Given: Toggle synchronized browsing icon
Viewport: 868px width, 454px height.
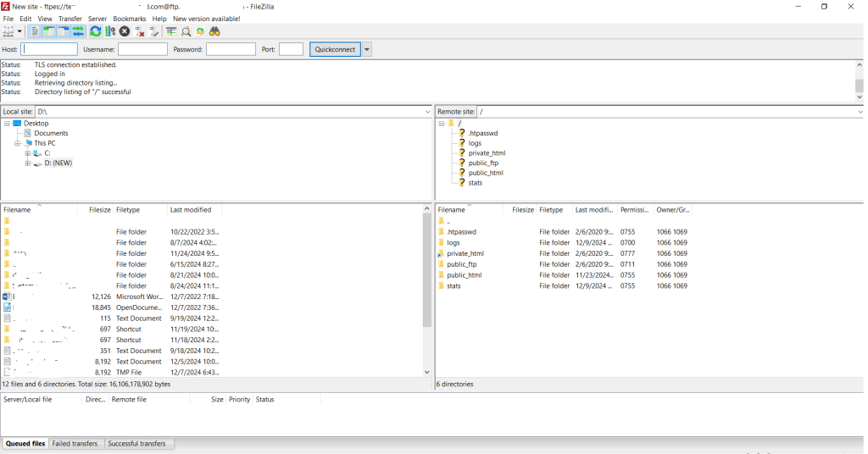Looking at the screenshot, I should coord(200,31).
